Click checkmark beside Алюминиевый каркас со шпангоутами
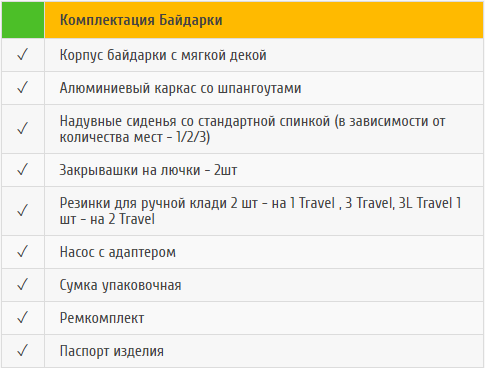Image resolution: width=485 pixels, height=368 pixels. click(x=22, y=88)
